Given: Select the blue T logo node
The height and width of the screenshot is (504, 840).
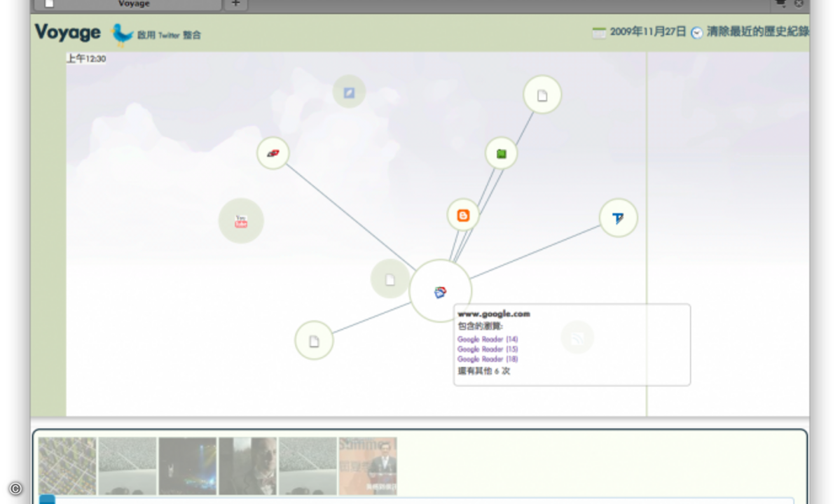Looking at the screenshot, I should (618, 218).
